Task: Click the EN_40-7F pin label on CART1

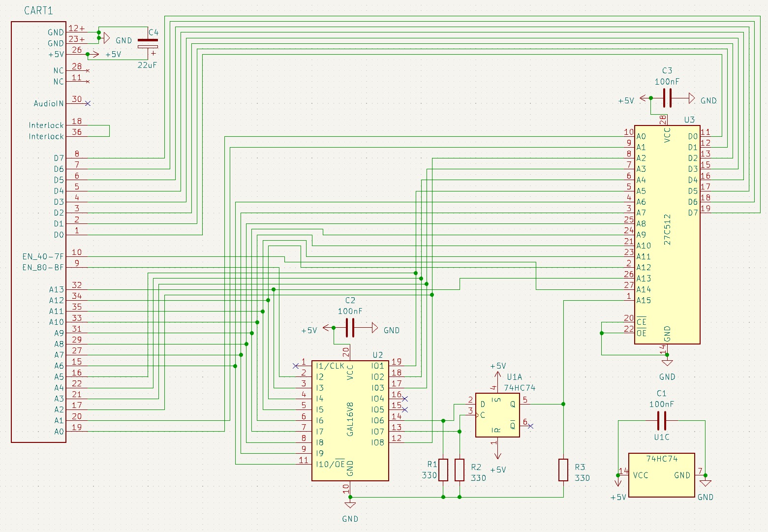Action: (43, 256)
